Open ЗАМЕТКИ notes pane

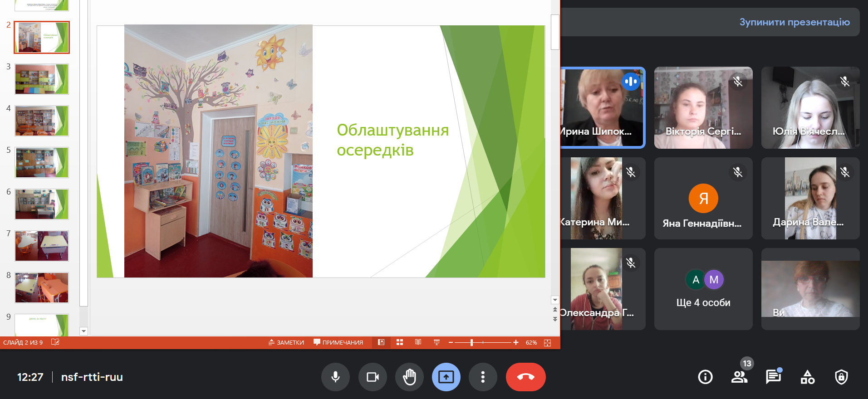click(286, 342)
